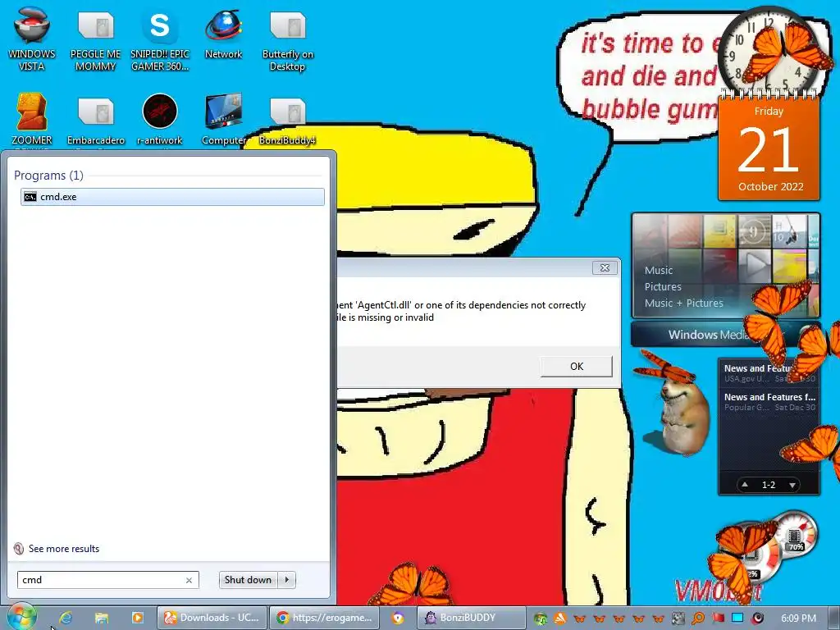Switch to the Downloads - UC taskbar window
The width and height of the screenshot is (840, 630).
(x=212, y=618)
